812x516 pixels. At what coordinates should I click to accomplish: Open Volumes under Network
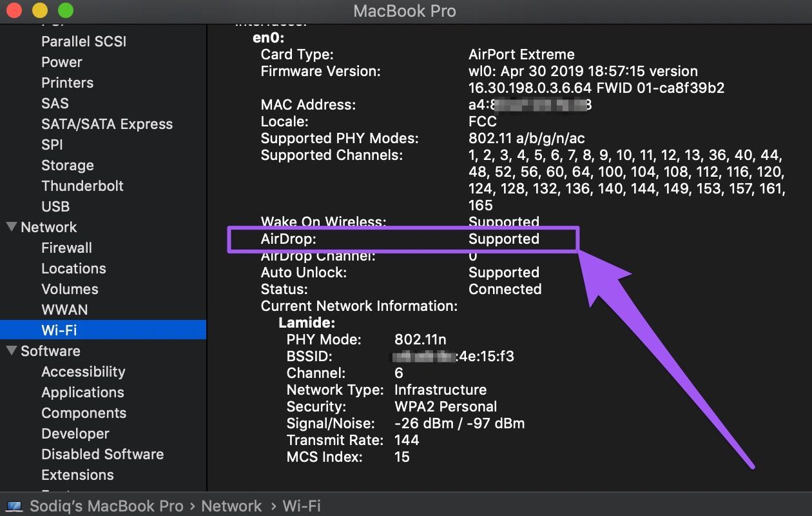click(70, 289)
